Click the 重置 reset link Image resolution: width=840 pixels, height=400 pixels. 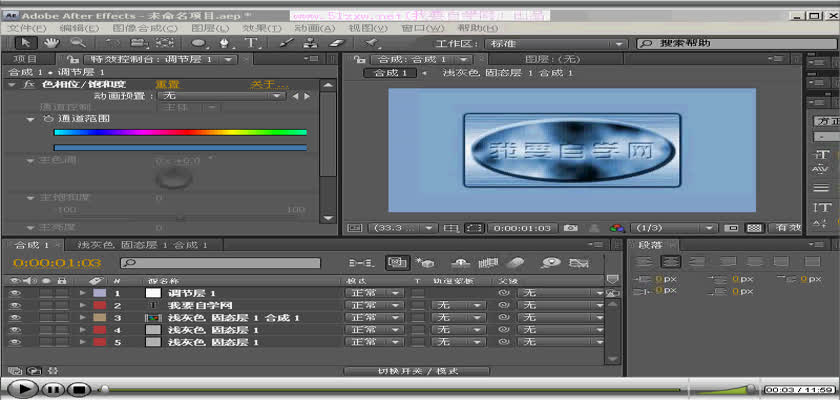167,85
